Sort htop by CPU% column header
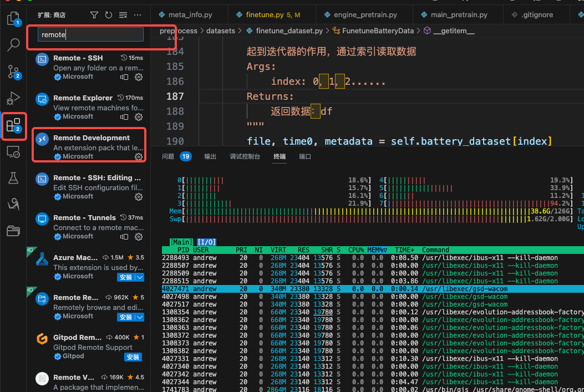The width and height of the screenshot is (584, 392). coord(356,250)
